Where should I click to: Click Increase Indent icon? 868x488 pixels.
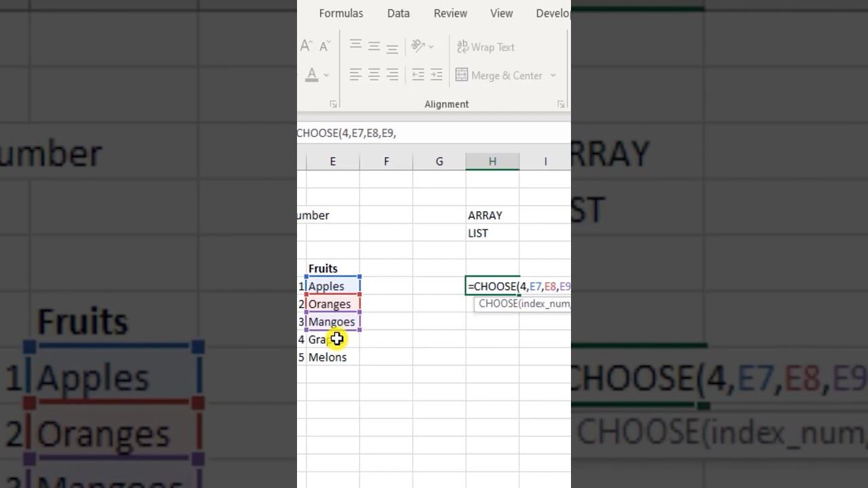(436, 75)
